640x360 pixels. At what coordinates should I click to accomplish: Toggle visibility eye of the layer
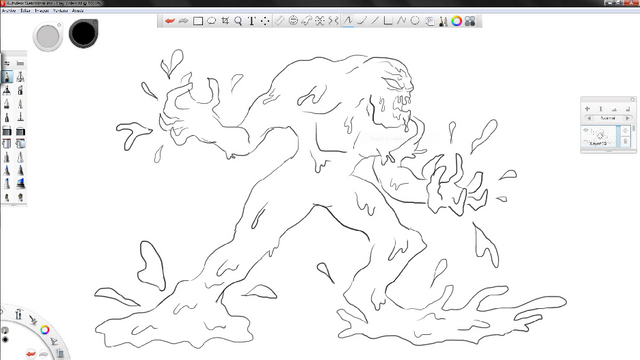586,130
